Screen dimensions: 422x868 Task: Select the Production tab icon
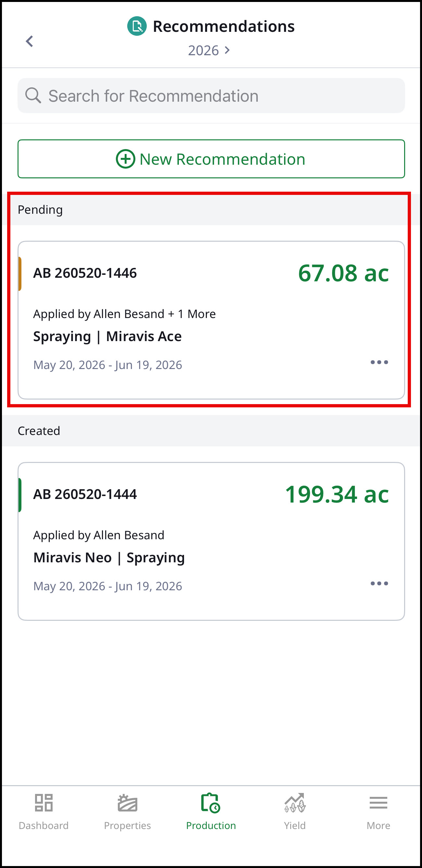coord(210,803)
